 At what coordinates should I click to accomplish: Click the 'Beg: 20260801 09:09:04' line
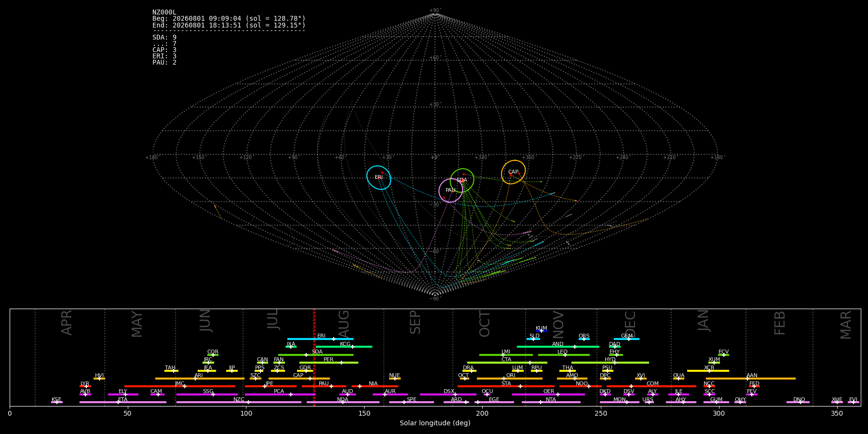click(x=229, y=19)
